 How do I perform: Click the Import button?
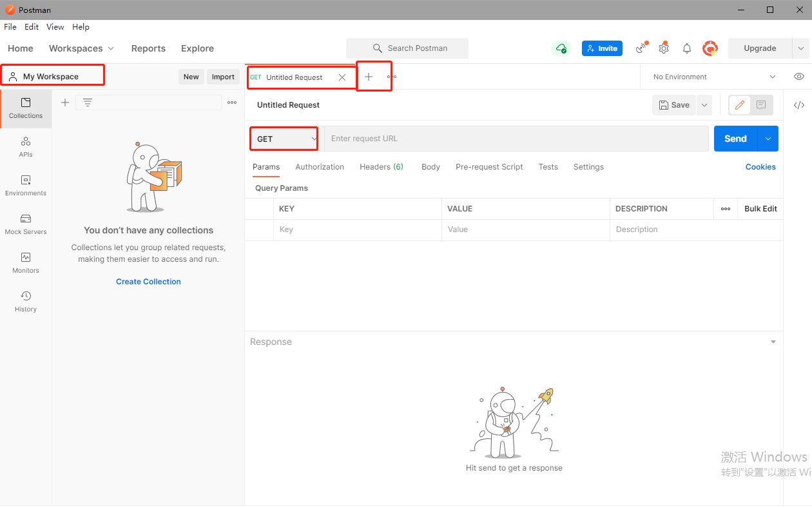(x=223, y=77)
